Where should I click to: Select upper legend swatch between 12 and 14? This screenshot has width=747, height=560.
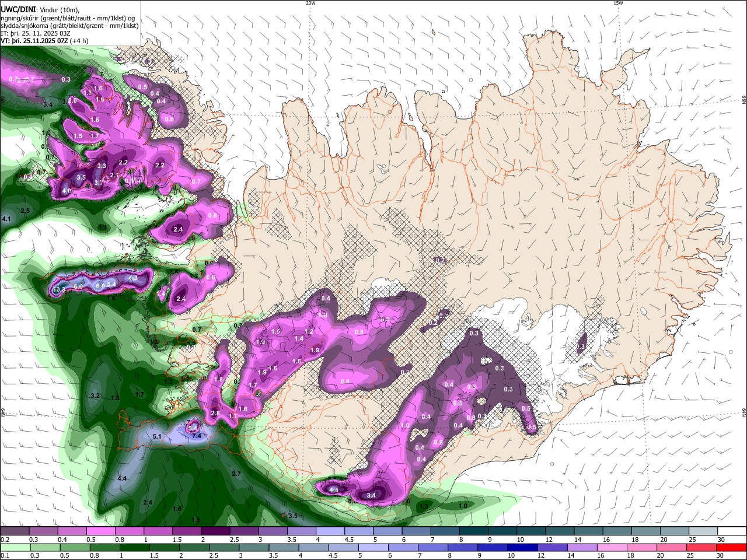tap(560, 531)
